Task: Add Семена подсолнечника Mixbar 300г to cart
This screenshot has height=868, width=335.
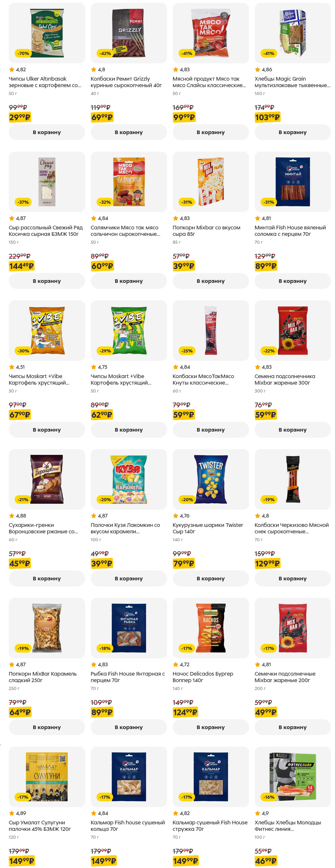Action: [x=292, y=430]
